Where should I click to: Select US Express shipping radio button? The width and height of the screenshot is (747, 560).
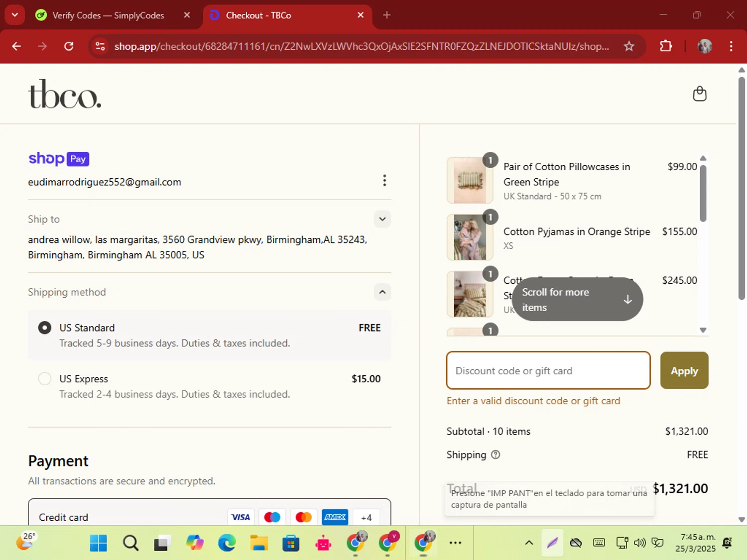click(45, 379)
